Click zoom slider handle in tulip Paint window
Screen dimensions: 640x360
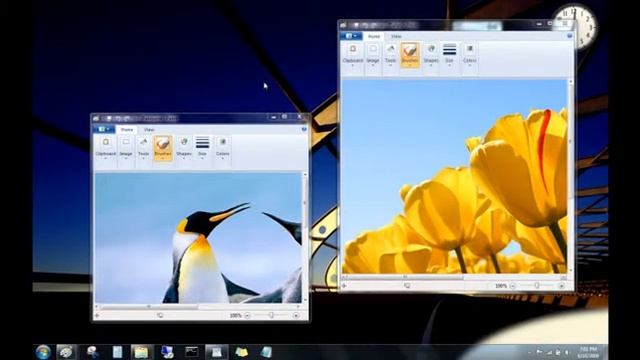point(537,286)
